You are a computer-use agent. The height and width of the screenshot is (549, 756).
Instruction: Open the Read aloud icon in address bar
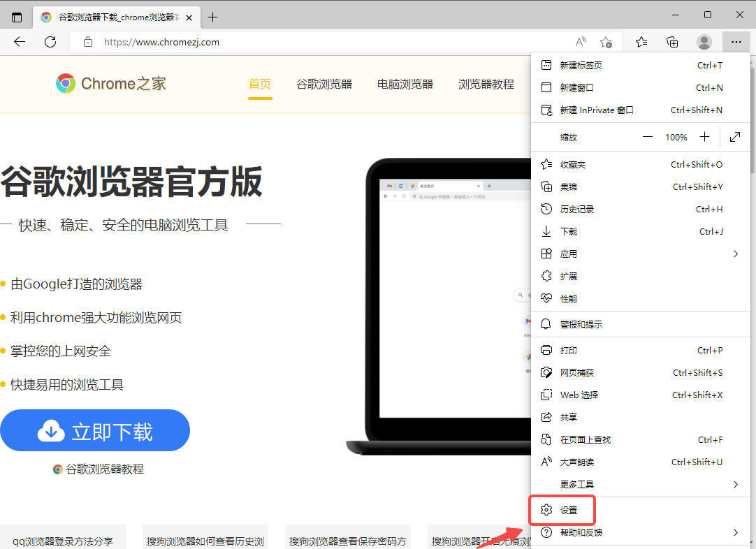click(581, 42)
